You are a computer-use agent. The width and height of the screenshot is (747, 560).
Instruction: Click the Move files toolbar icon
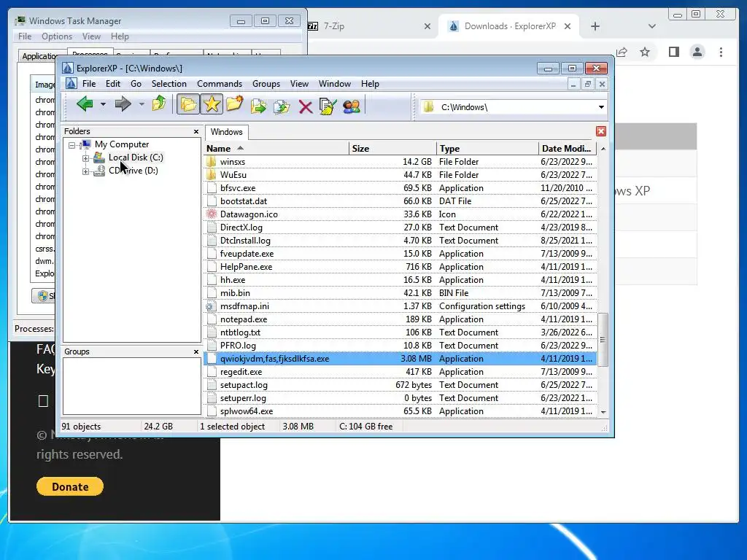tap(282, 106)
